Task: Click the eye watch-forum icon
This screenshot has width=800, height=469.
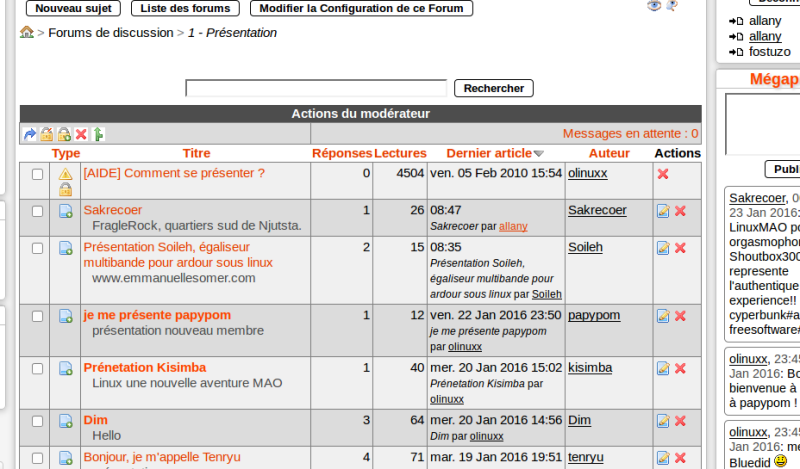Action: pos(654,6)
